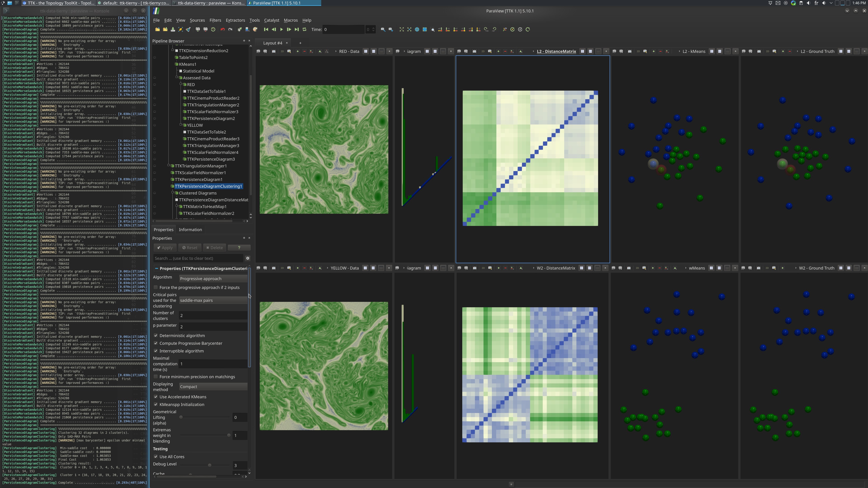
Task: Uncheck Deterministic algorithm checkbox
Action: (156, 336)
